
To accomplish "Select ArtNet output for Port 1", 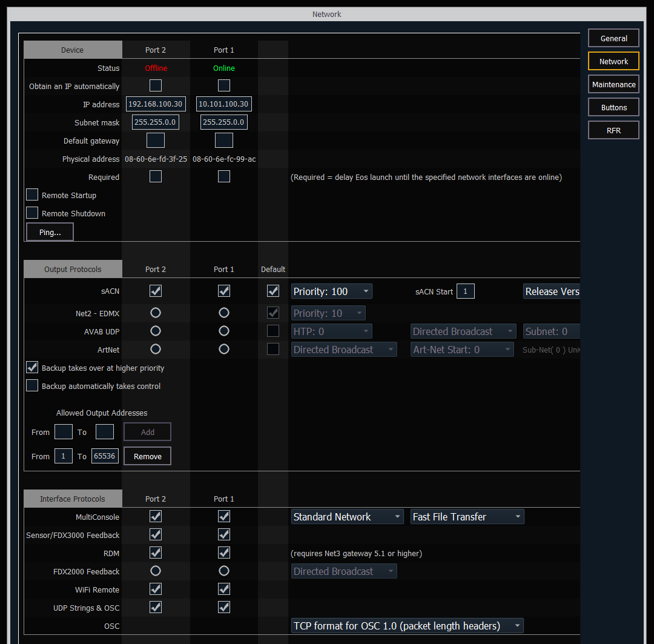I will coord(223,349).
